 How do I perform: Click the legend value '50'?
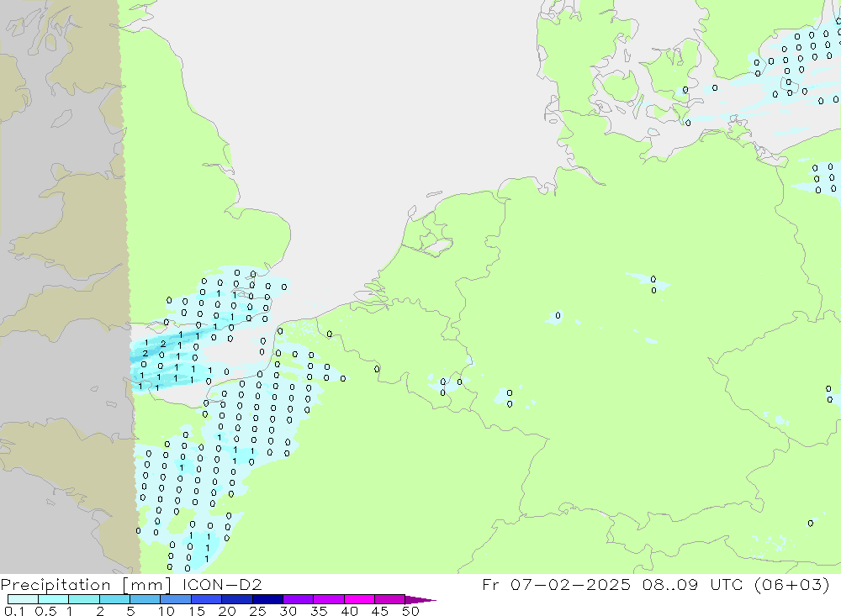point(410,611)
